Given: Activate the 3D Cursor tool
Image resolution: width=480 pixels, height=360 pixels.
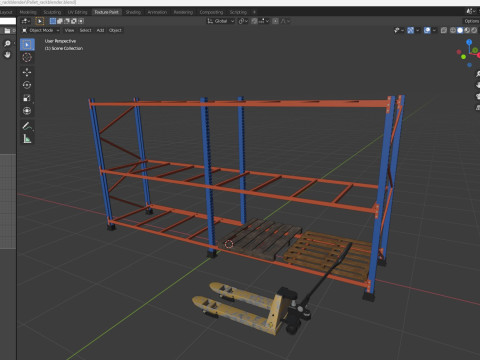Looking at the screenshot, I should coord(27,57).
